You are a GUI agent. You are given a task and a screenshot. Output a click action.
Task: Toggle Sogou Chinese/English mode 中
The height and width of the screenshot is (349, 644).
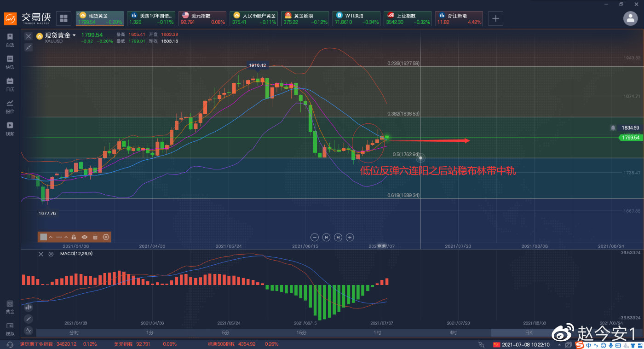(x=588, y=344)
